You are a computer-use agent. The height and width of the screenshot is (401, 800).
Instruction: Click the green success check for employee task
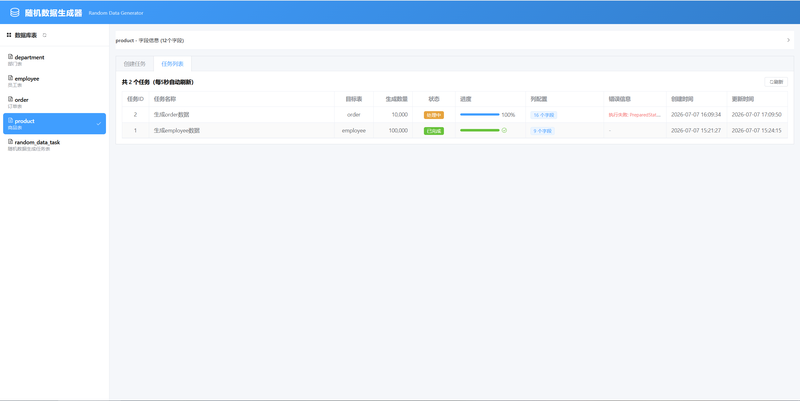[x=504, y=131]
